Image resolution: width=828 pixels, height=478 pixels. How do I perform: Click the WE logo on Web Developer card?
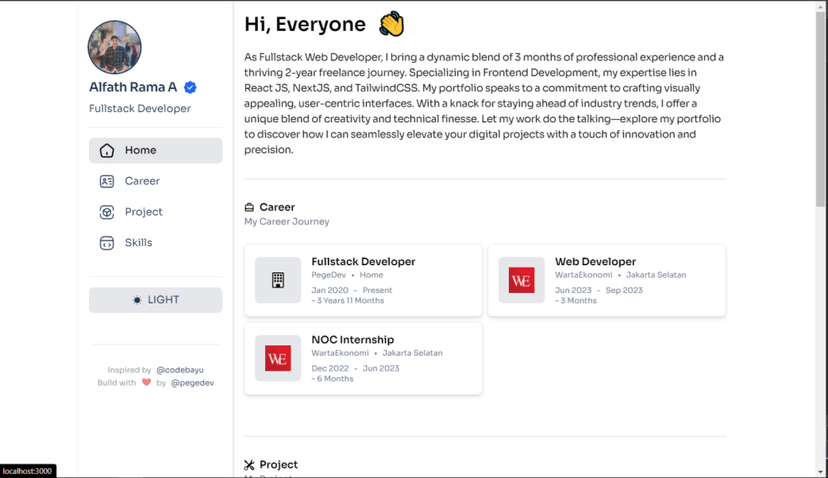tap(521, 280)
